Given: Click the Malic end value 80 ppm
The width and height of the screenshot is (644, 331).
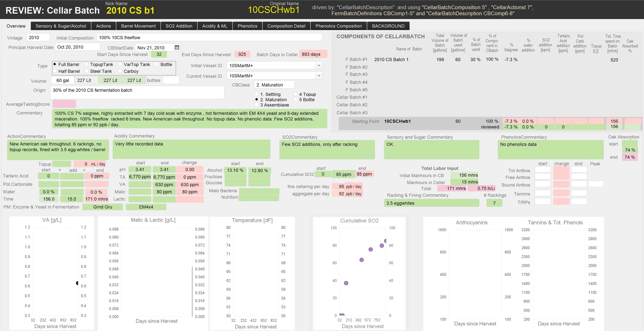Looking at the screenshot, I should [x=164, y=192].
